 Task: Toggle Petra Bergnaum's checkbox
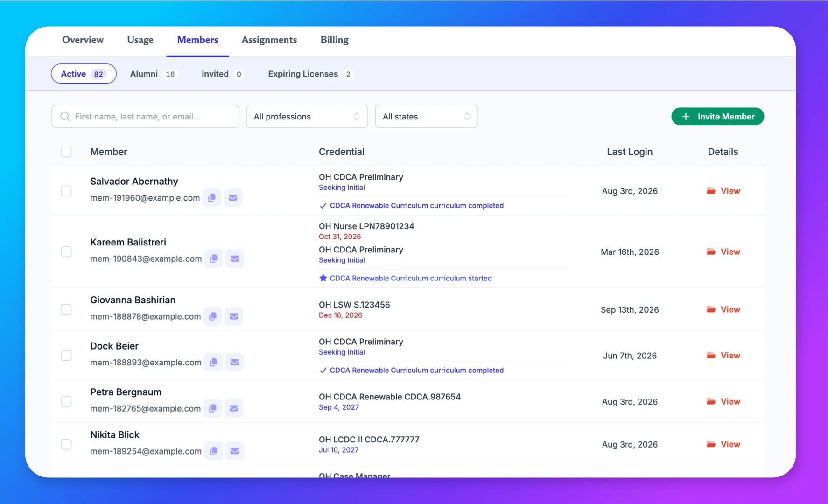click(66, 402)
